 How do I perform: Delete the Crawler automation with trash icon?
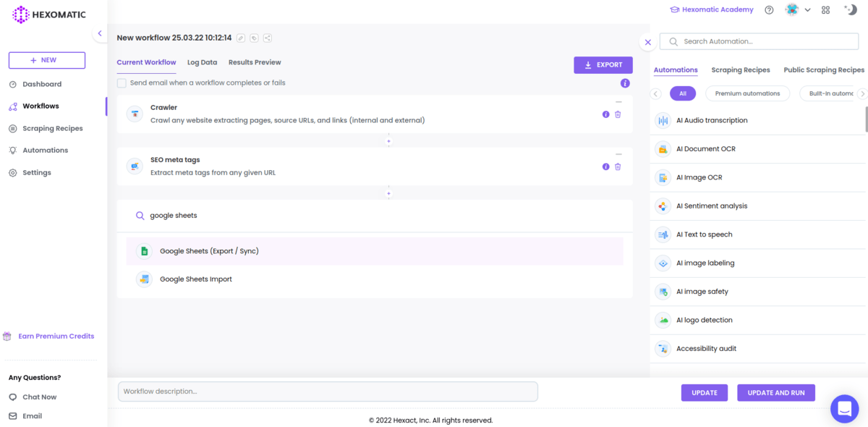click(618, 114)
